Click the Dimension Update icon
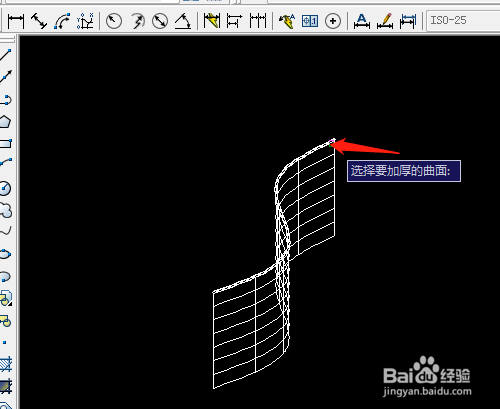The image size is (500, 409). point(408,21)
